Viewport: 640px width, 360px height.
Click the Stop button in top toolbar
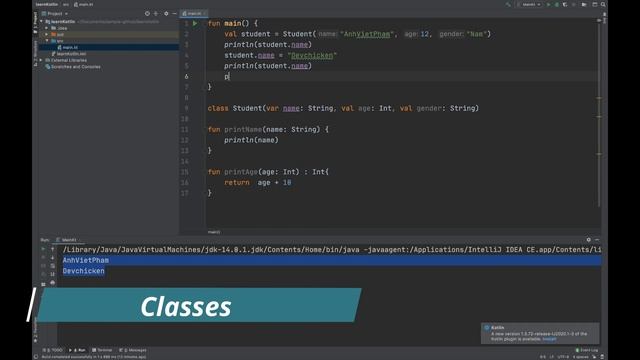click(574, 4)
